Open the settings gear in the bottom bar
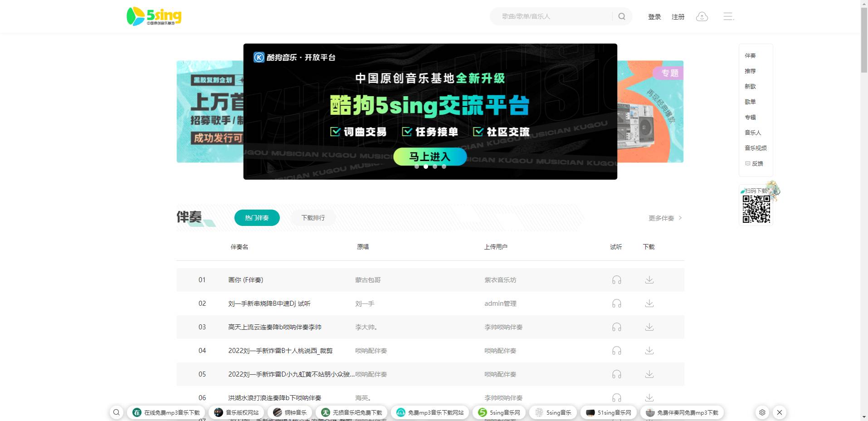This screenshot has width=868, height=421. pos(762,412)
